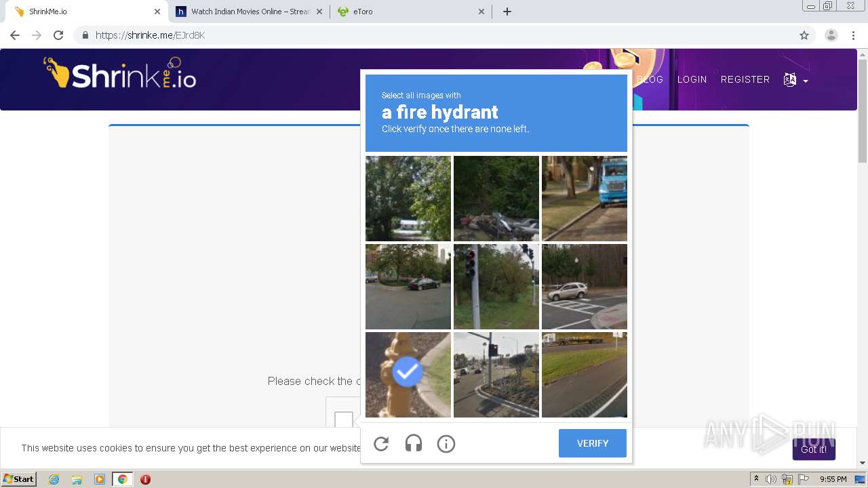The image size is (868, 488).
Task: Open the Windows Start menu
Action: [19, 479]
